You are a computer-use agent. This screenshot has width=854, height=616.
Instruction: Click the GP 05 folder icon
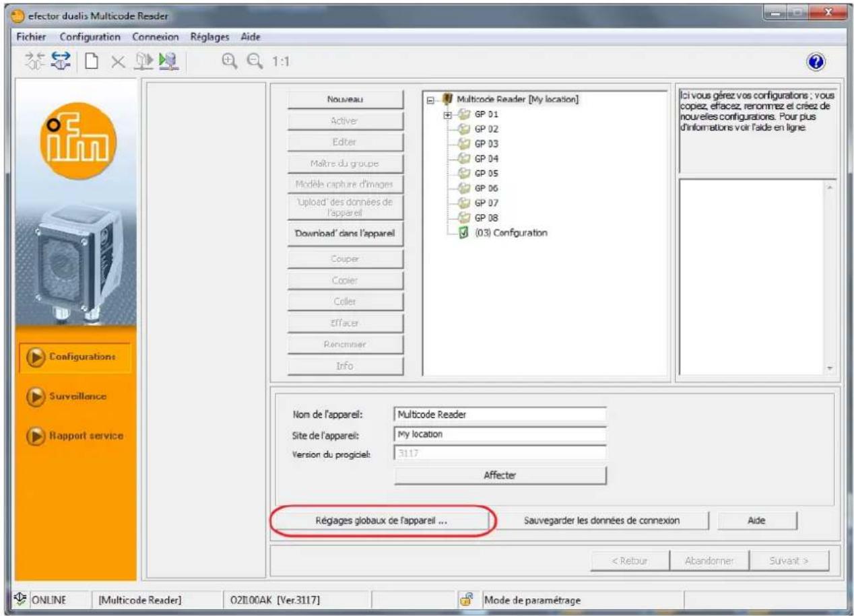coord(463,173)
